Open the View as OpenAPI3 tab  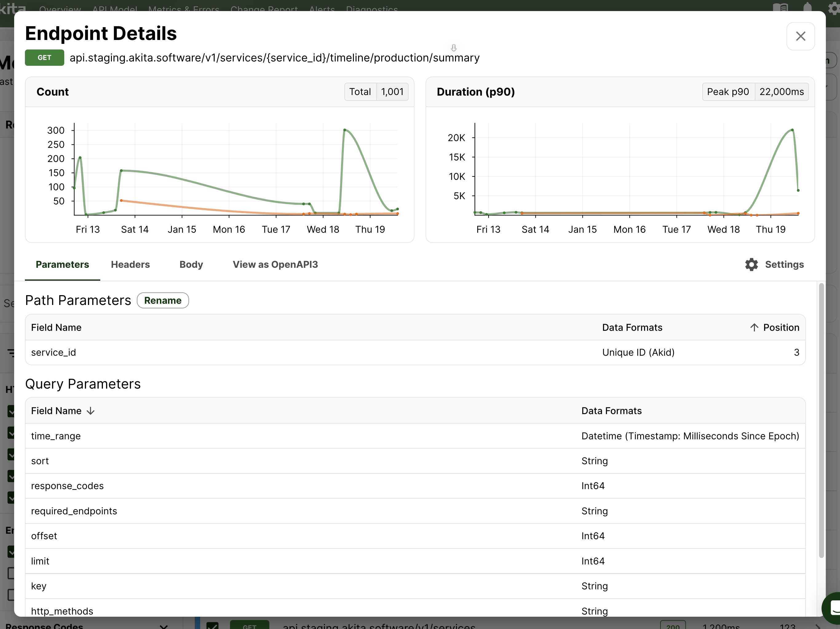(275, 265)
